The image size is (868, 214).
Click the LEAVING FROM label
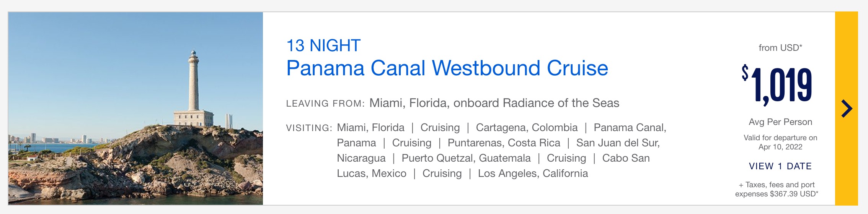(325, 104)
